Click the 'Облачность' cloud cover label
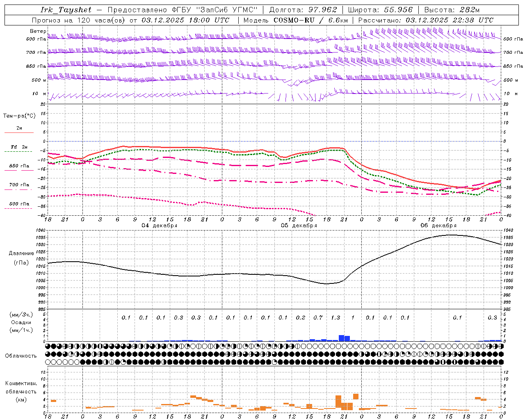Viewport: 525px width, 420px height. (21, 356)
